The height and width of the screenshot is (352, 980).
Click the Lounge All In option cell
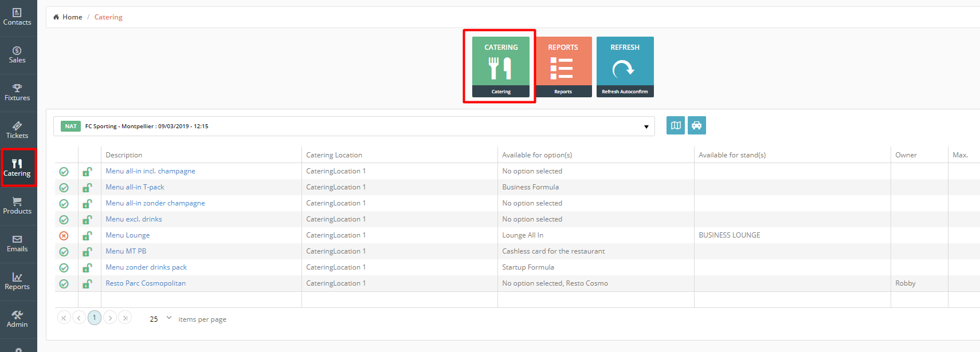(x=523, y=235)
